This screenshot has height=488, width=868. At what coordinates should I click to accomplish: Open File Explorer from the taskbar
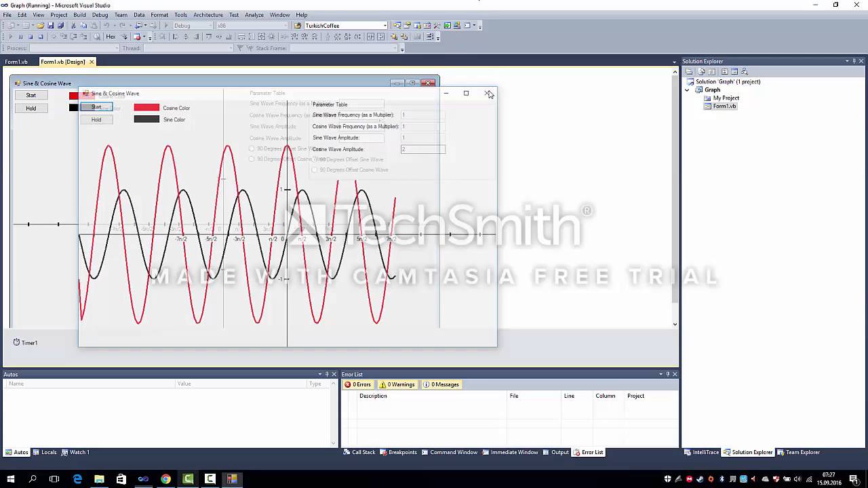click(99, 479)
